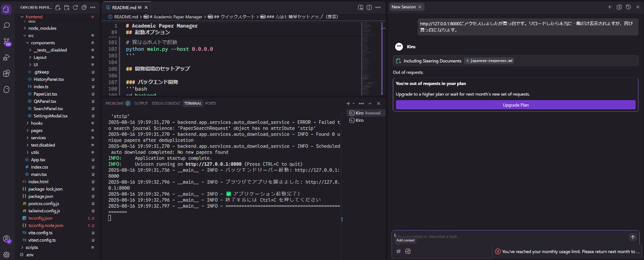Start a new chat session with plus icon
Screen dimensions: 644x260
click(610, 7)
